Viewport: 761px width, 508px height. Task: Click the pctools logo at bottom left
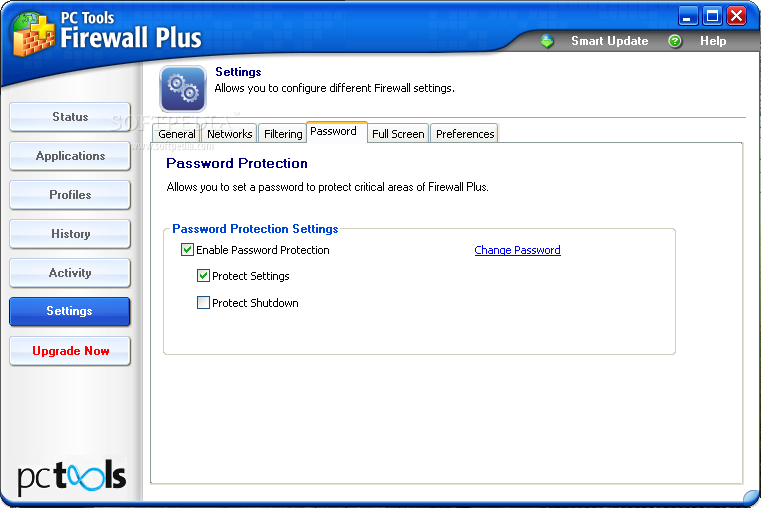click(72, 474)
